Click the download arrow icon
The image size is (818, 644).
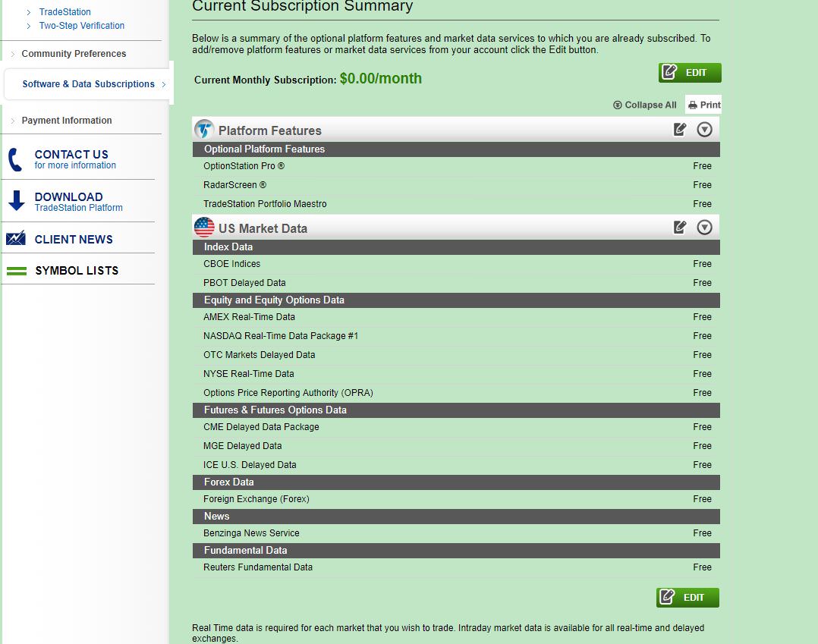coord(17,201)
